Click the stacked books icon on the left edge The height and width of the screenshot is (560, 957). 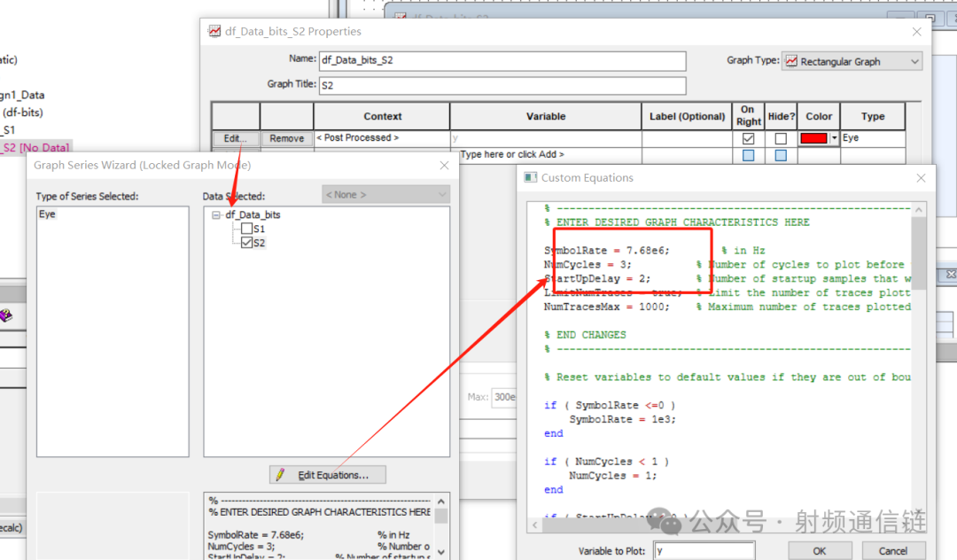click(x=6, y=315)
